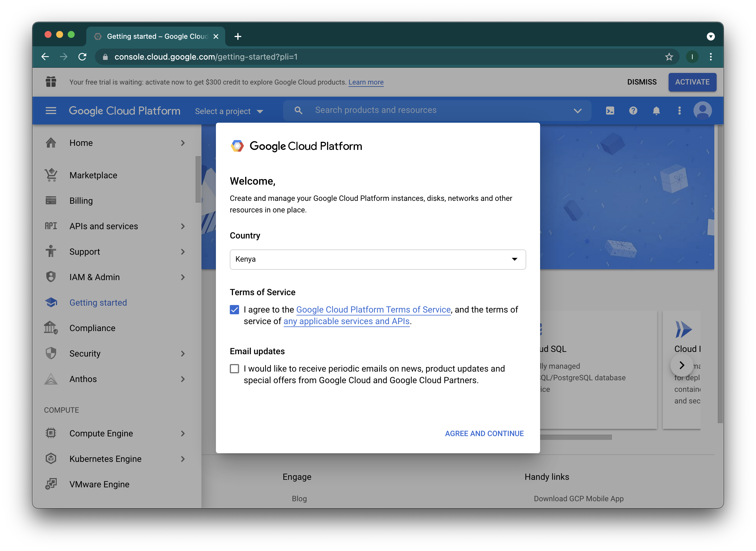Bookmark page with star icon
Viewport: 756px width, 551px height.
(669, 57)
